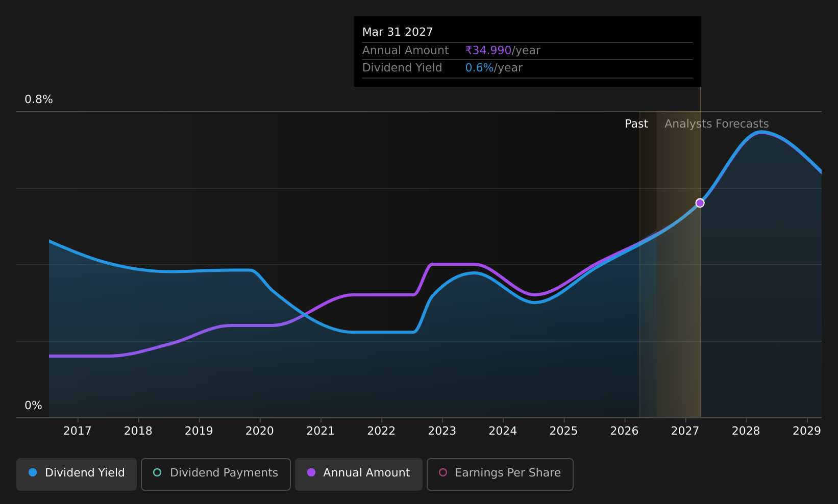
Task: Click the highlighted Mar 31 2027 data point
Action: pyautogui.click(x=700, y=203)
